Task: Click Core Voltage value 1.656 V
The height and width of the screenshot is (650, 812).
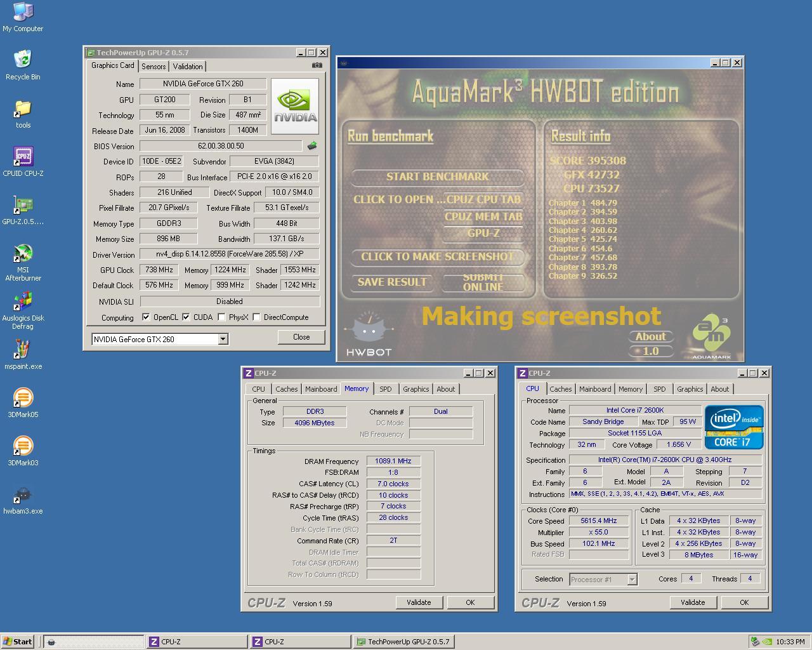Action: [x=679, y=445]
